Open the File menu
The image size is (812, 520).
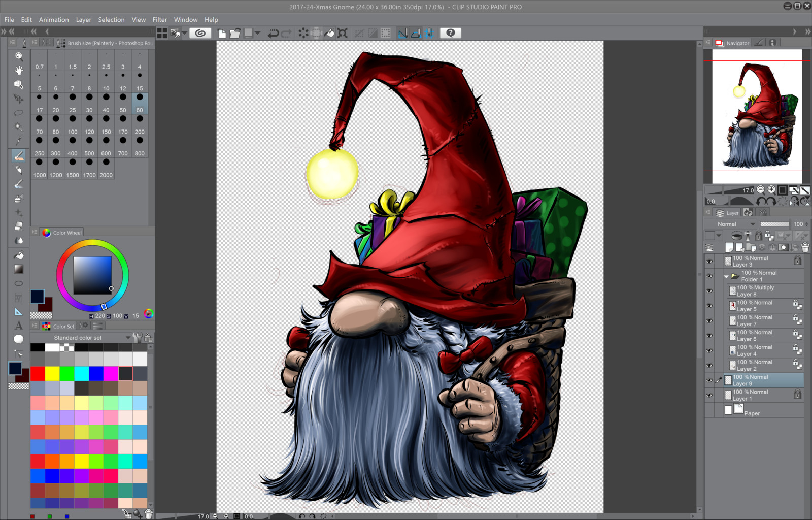9,20
